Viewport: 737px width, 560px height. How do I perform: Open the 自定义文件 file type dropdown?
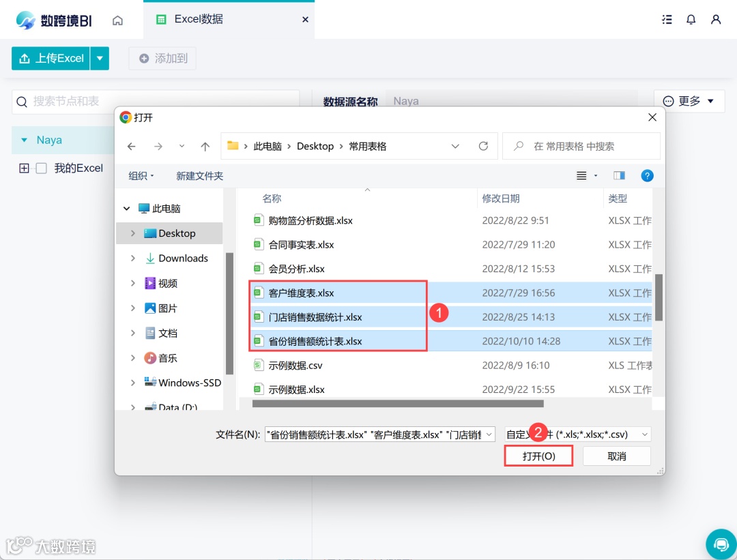click(x=600, y=434)
